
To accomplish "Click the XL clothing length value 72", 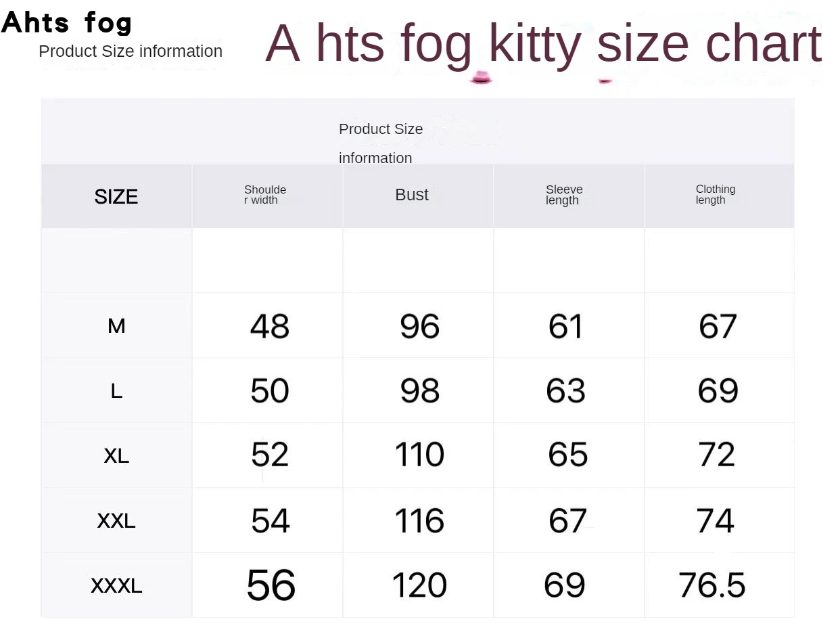I will pyautogui.click(x=716, y=455).
